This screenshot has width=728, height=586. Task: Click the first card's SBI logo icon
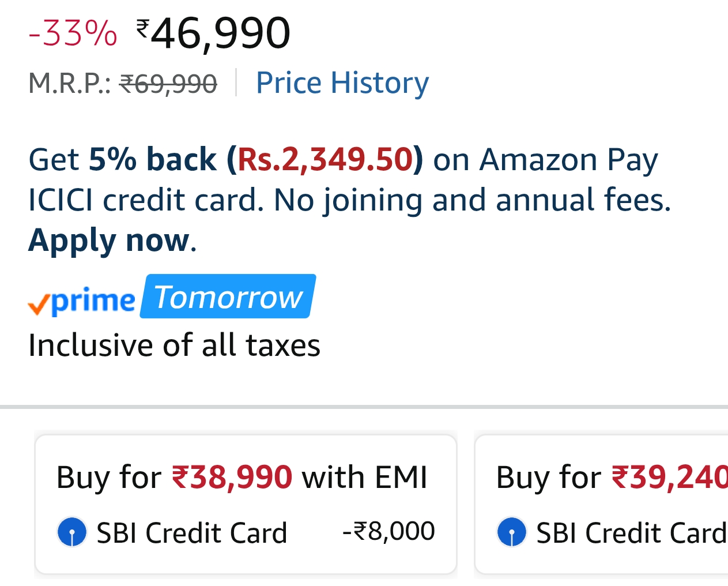tap(72, 532)
